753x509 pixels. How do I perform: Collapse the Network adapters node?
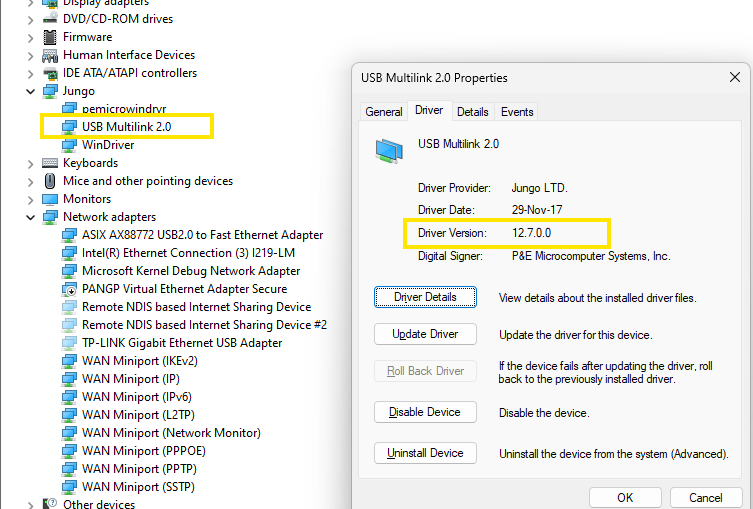tap(31, 217)
